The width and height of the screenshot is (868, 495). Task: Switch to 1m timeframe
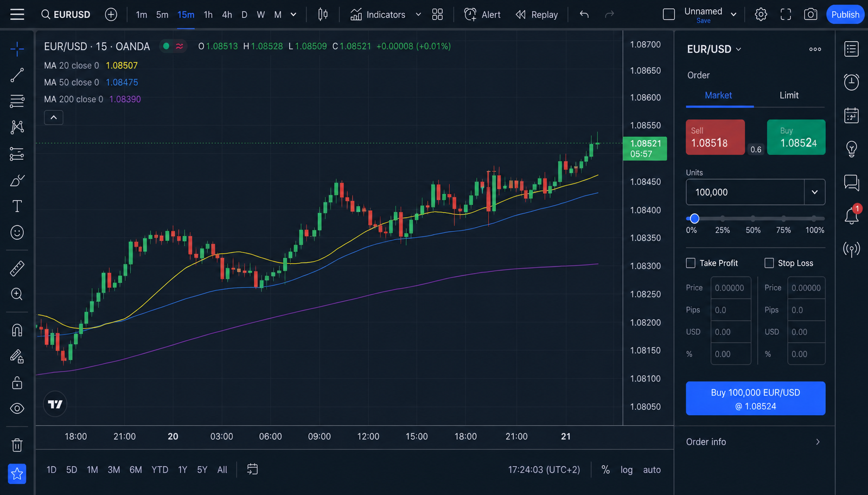pos(142,15)
